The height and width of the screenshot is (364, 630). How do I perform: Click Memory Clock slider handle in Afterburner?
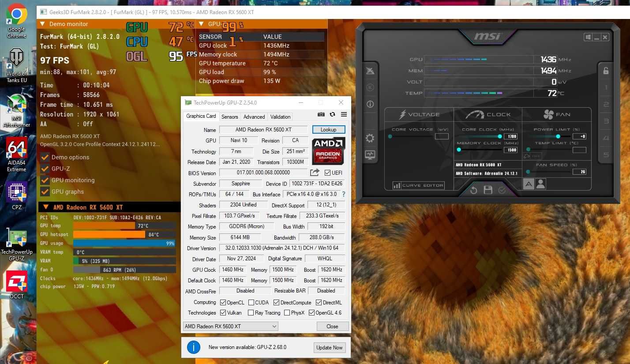(x=459, y=150)
